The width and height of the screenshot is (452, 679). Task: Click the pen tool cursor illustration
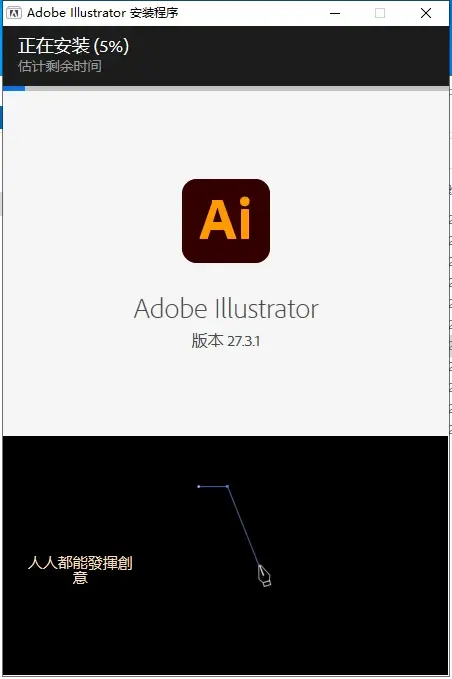[264, 576]
